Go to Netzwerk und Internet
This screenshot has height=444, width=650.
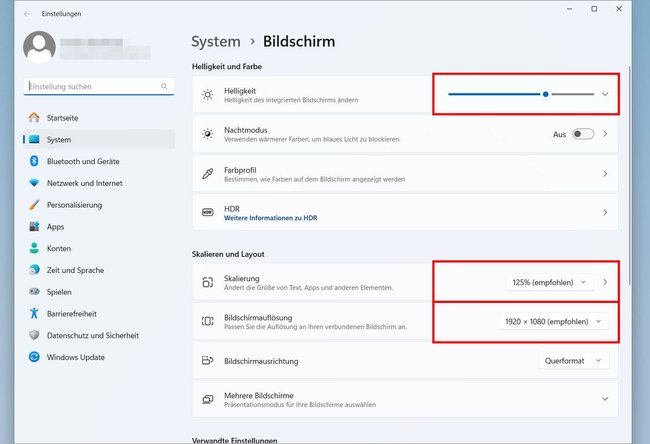(x=99, y=183)
